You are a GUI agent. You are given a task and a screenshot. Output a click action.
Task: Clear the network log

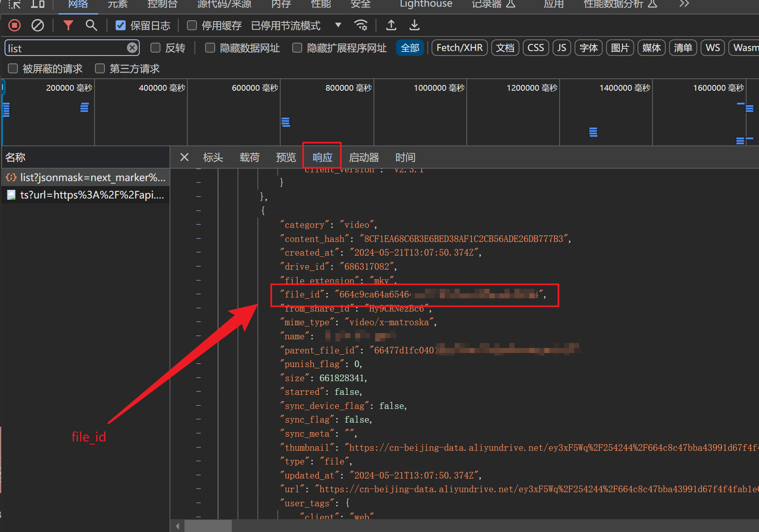pos(38,26)
